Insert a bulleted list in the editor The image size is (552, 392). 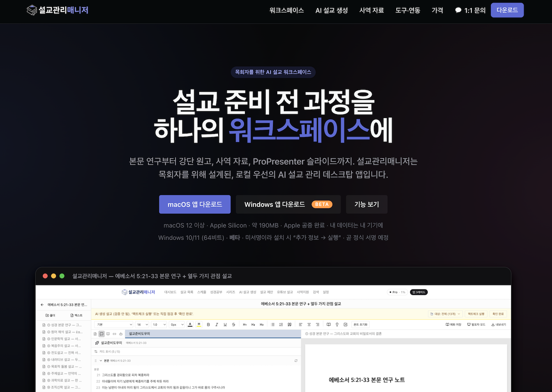[x=273, y=324]
